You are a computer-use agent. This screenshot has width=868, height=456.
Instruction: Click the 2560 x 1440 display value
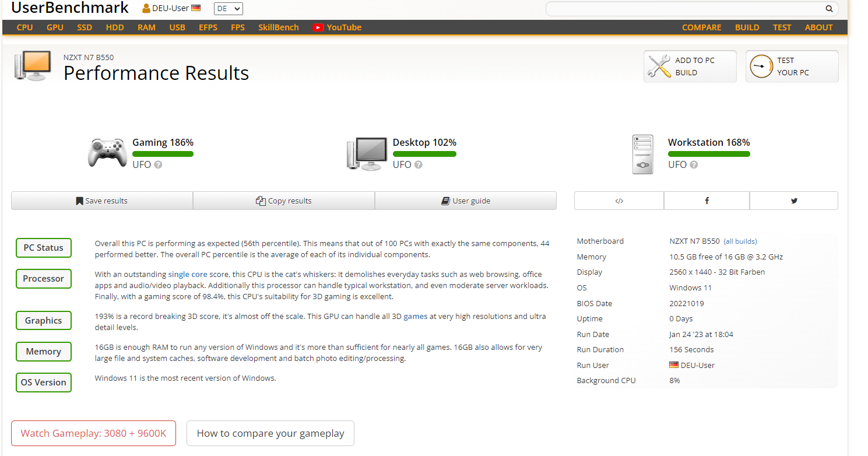click(x=717, y=272)
